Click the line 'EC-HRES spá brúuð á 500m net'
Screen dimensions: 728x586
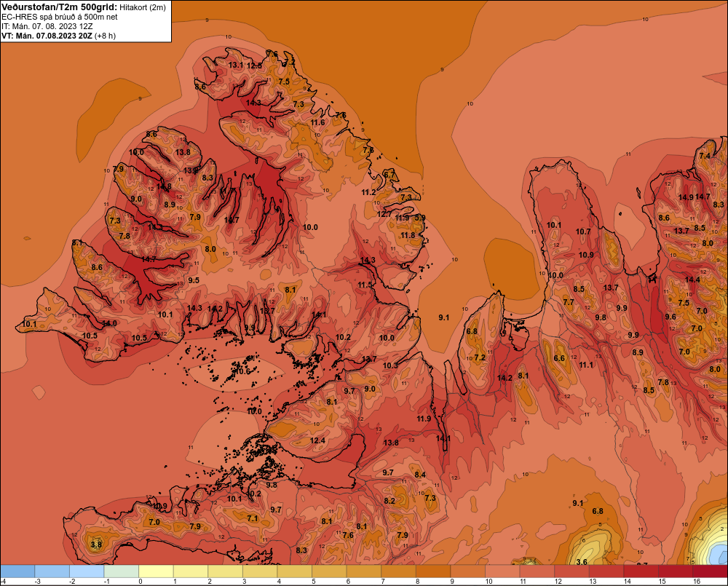pos(60,17)
